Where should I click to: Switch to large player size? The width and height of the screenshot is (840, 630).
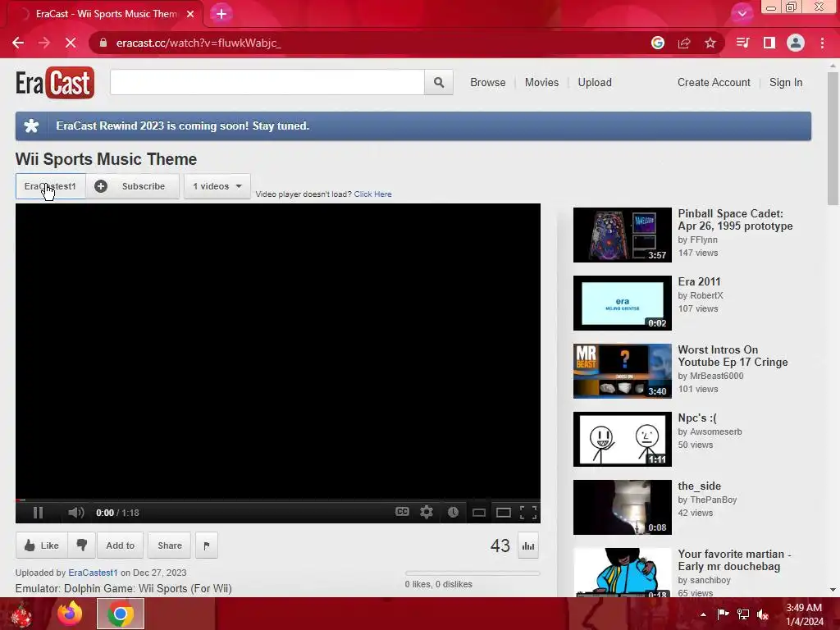504,513
